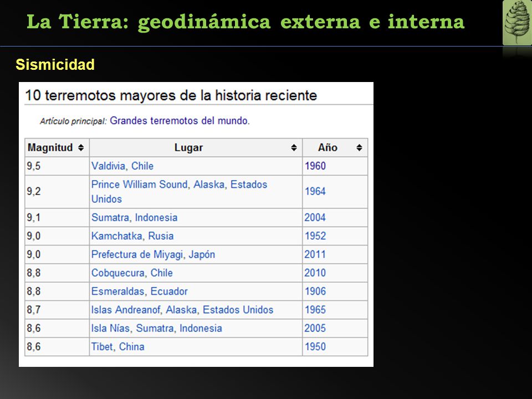Follow the year 1906 link
The image size is (532, 399).
[x=315, y=291]
